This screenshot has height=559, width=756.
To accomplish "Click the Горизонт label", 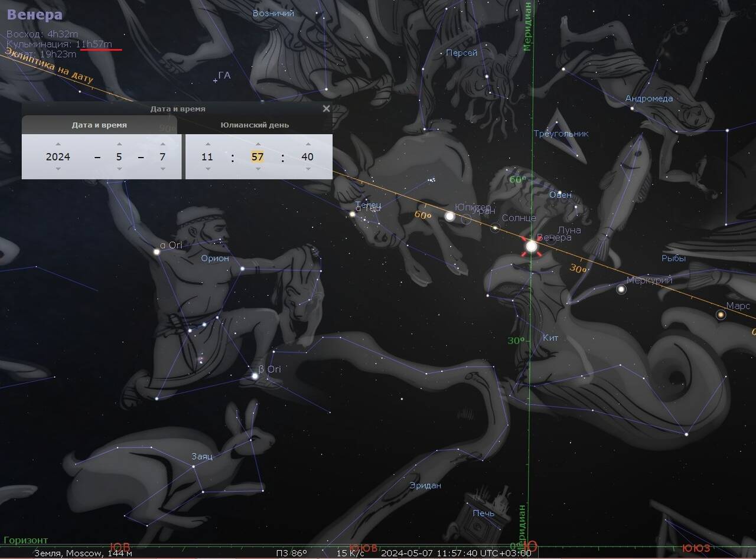I will tap(25, 540).
